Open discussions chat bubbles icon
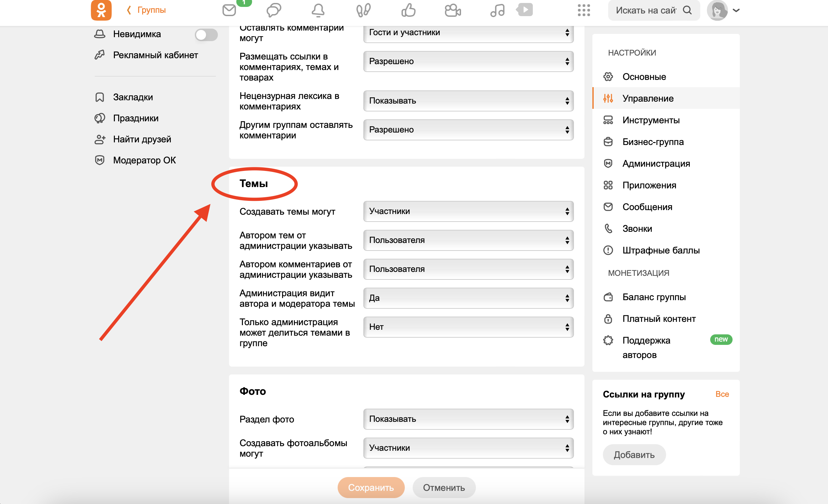828x504 pixels. click(x=273, y=10)
